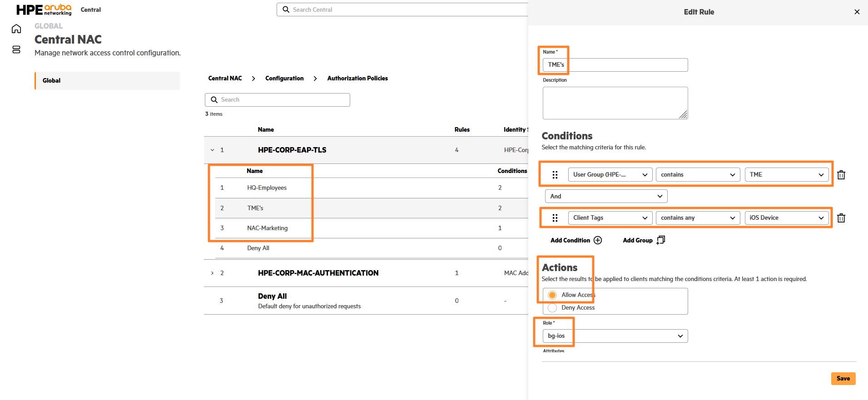Select the Deny Access radio button
This screenshot has width=868, height=400.
pos(552,308)
